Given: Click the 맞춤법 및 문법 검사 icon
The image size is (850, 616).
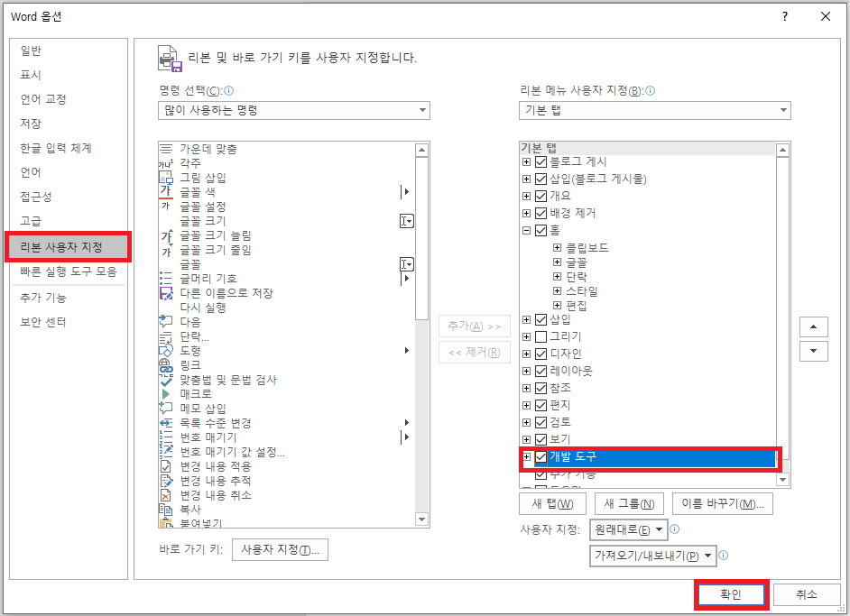Looking at the screenshot, I should pyautogui.click(x=166, y=380).
